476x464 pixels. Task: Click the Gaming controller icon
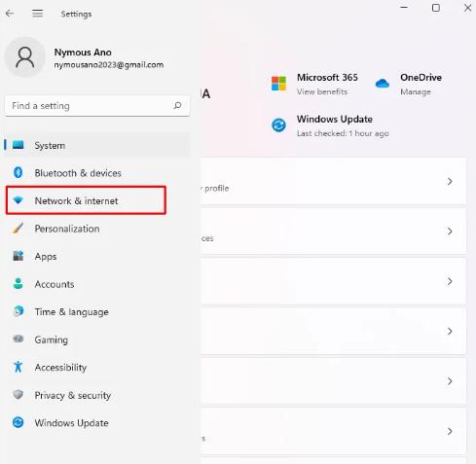pos(18,339)
